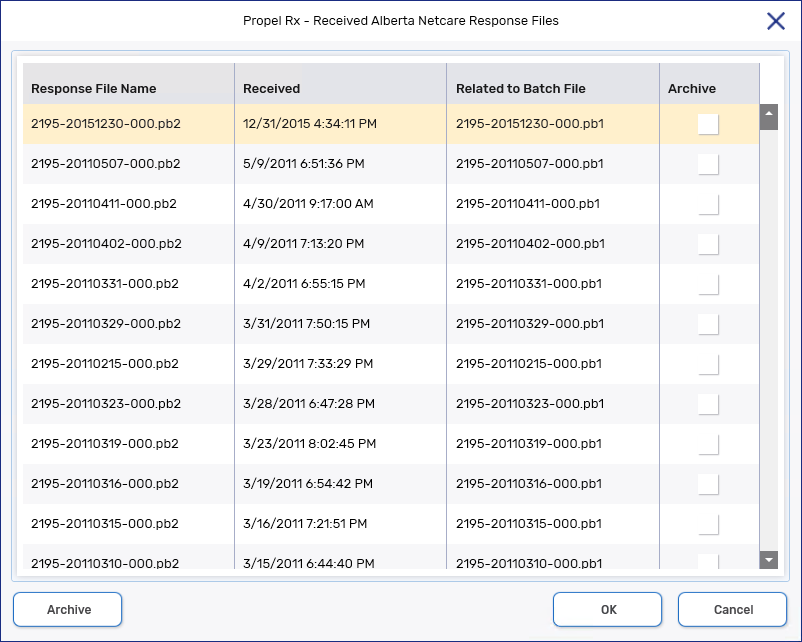The width and height of the screenshot is (802, 642).
Task: Select response file 2195-20110507-000.pb2
Action: tap(106, 164)
